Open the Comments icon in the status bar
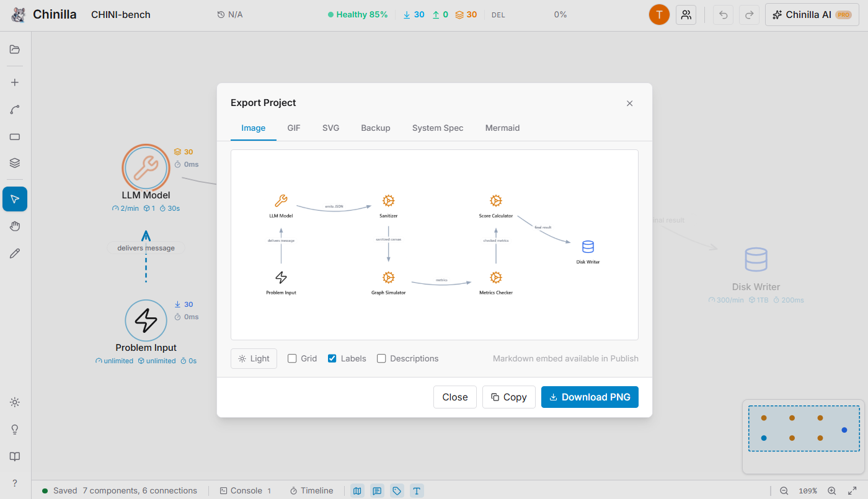The image size is (868, 499). pyautogui.click(x=377, y=490)
